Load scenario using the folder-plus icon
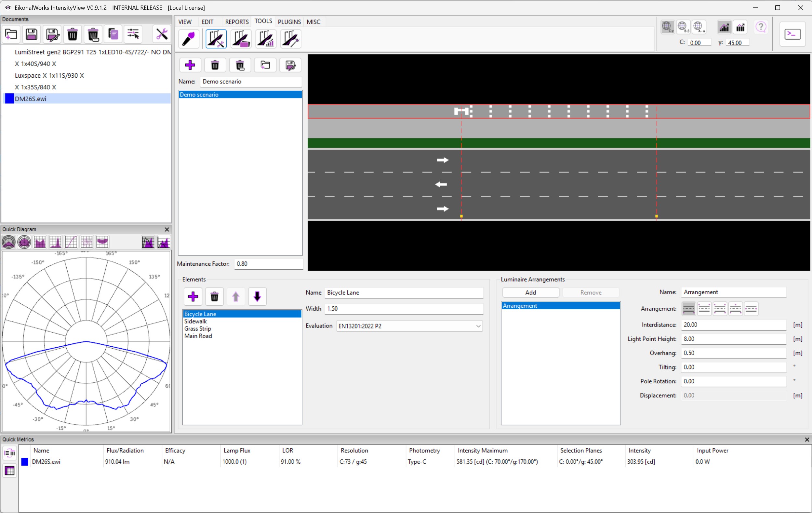Image resolution: width=812 pixels, height=513 pixels. (265, 65)
